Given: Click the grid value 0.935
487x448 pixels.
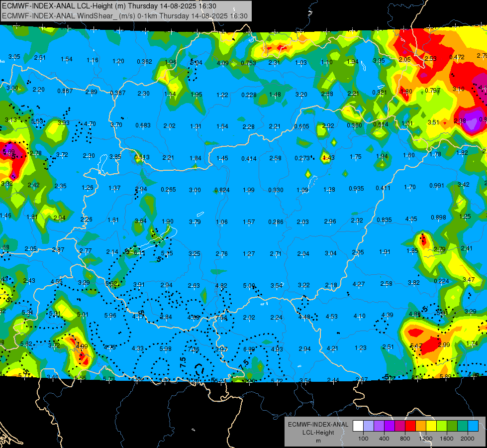Looking at the screenshot, I should pos(356,188).
